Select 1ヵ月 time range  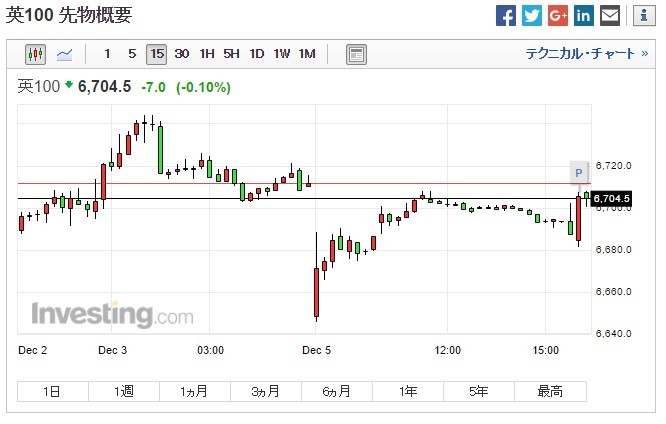tap(195, 391)
